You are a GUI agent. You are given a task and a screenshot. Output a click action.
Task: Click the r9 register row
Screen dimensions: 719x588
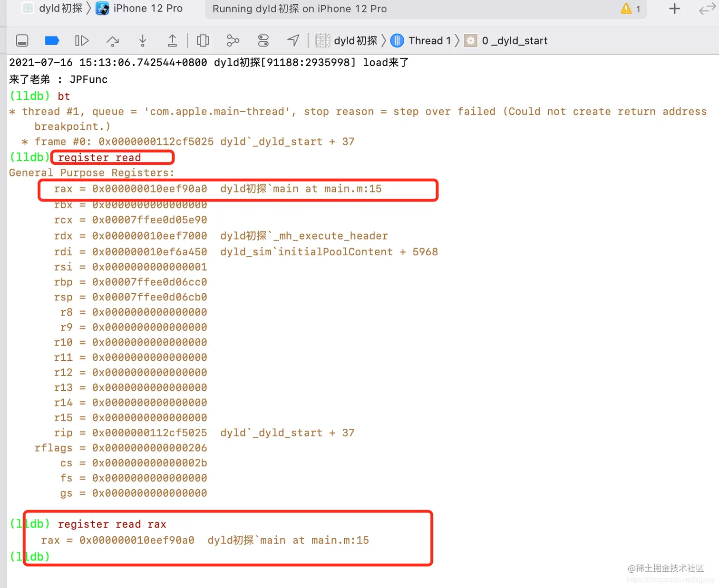click(x=134, y=328)
